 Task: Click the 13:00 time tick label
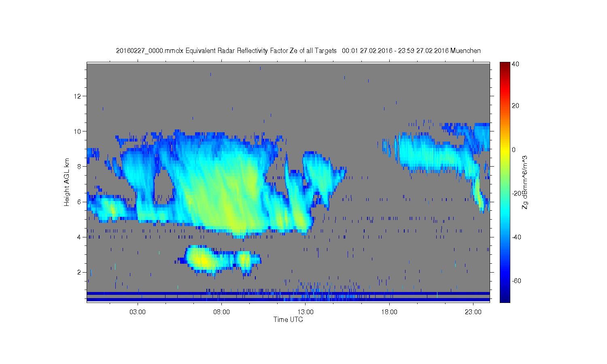pyautogui.click(x=306, y=312)
